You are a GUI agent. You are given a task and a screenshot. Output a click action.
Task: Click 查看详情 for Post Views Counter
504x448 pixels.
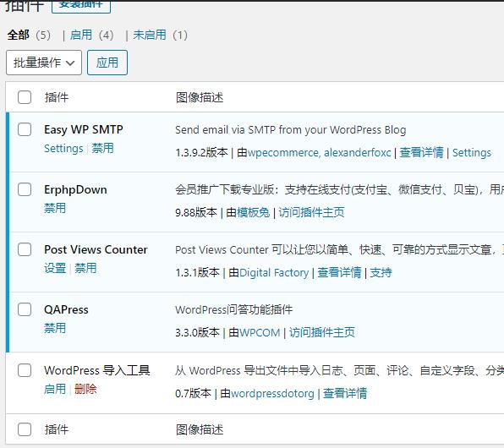(x=339, y=272)
